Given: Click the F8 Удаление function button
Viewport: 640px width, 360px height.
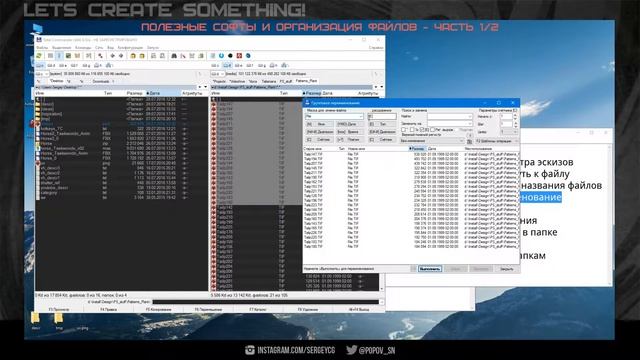Looking at the screenshot, I should pyautogui.click(x=307, y=309).
